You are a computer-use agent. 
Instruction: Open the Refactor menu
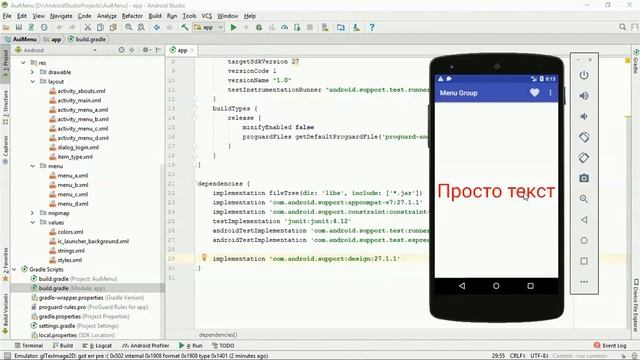point(132,16)
